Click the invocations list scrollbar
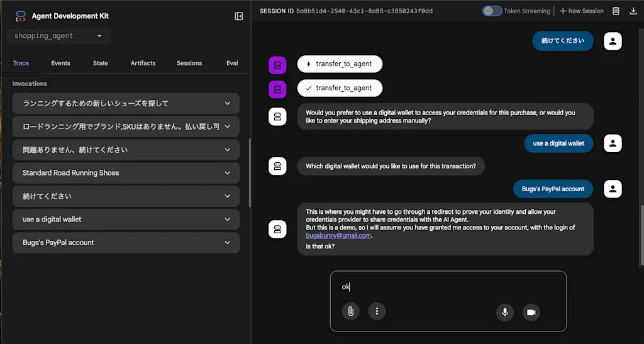Viewport: 644px width, 344px height. [249, 173]
